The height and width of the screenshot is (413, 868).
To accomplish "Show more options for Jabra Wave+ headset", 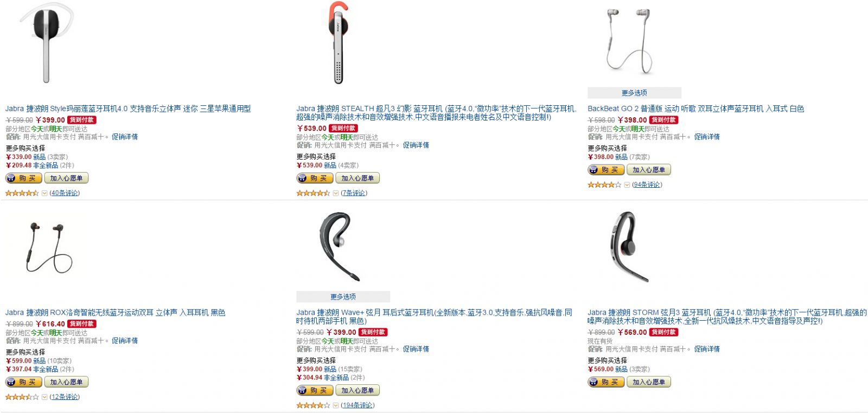I will coord(343,297).
